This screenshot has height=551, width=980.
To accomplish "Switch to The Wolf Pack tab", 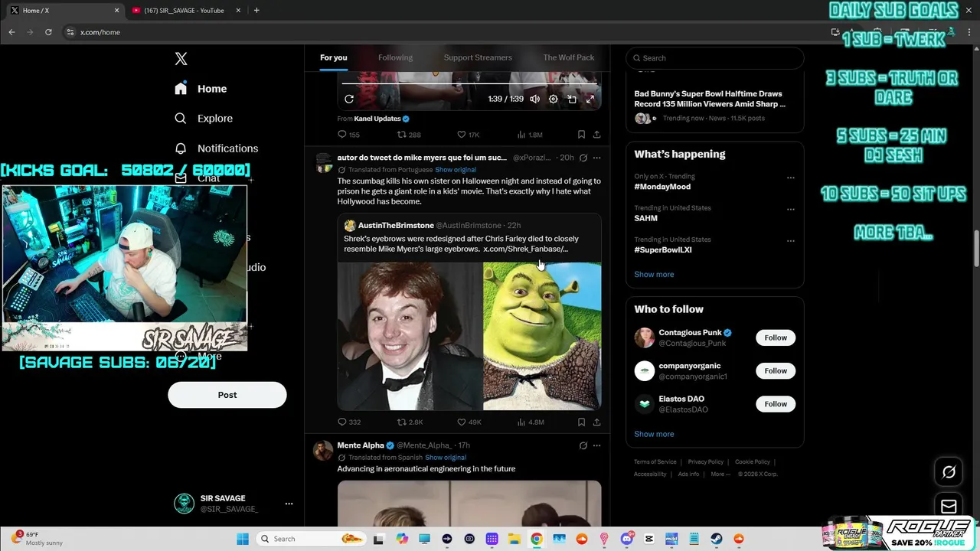I will point(569,57).
